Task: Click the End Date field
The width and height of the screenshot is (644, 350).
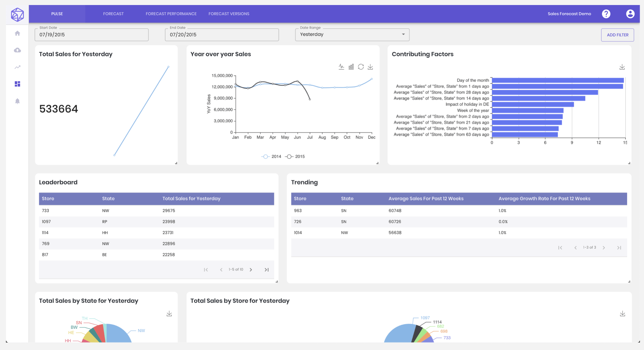Action: coord(222,34)
